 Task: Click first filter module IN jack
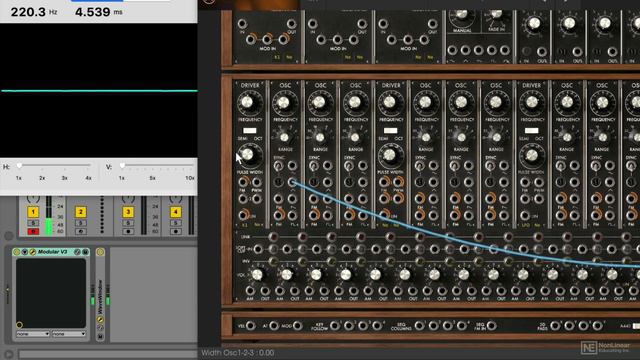(242, 24)
